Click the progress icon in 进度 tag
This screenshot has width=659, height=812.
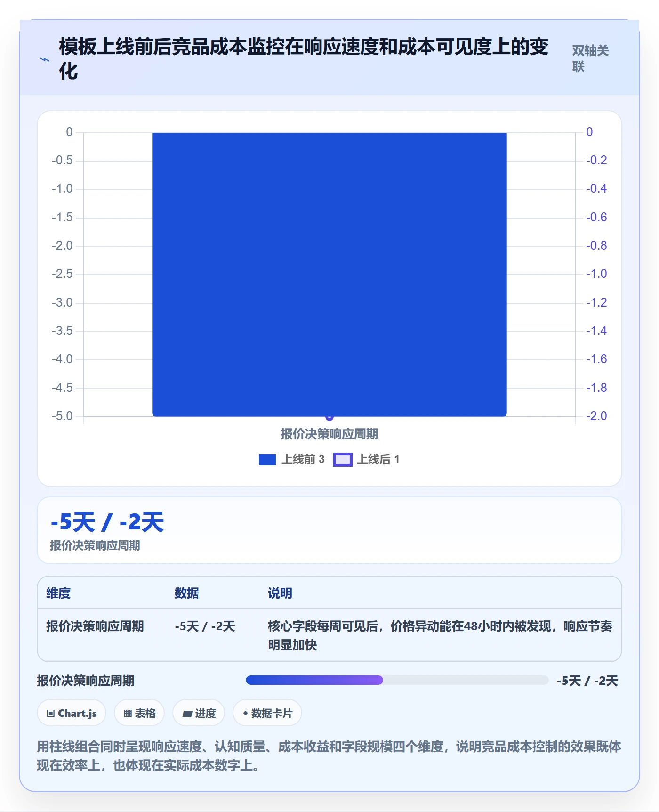point(187,714)
